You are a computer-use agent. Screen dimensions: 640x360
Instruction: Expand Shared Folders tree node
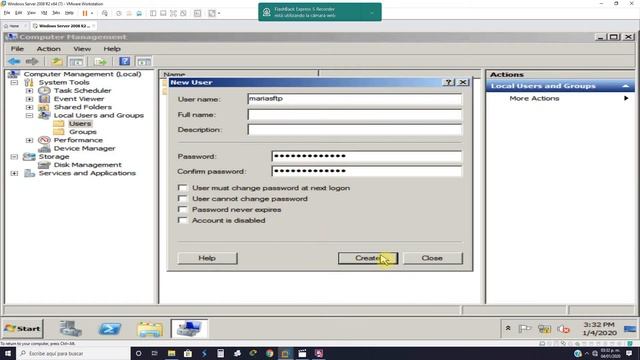(29, 107)
